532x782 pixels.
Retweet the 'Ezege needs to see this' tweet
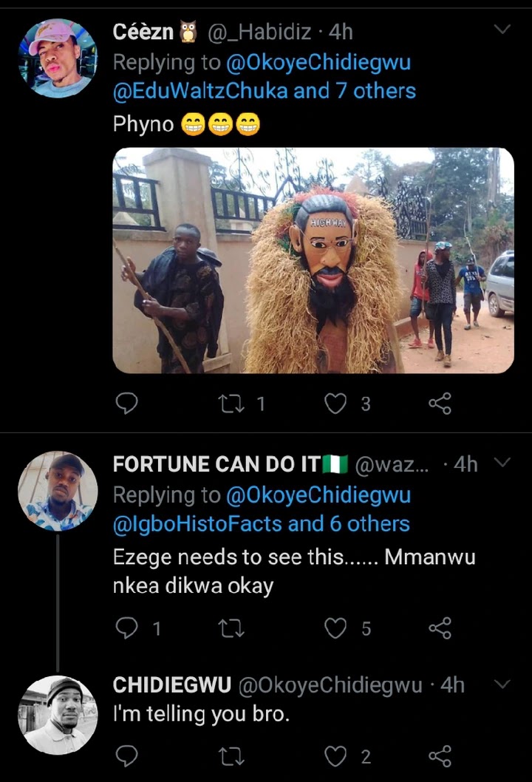[231, 628]
